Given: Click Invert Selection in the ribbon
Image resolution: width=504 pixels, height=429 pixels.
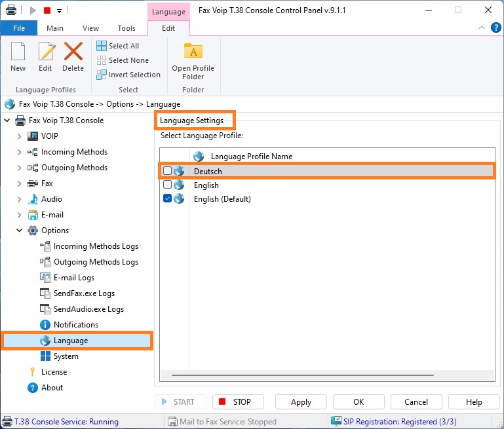Looking at the screenshot, I should point(128,75).
